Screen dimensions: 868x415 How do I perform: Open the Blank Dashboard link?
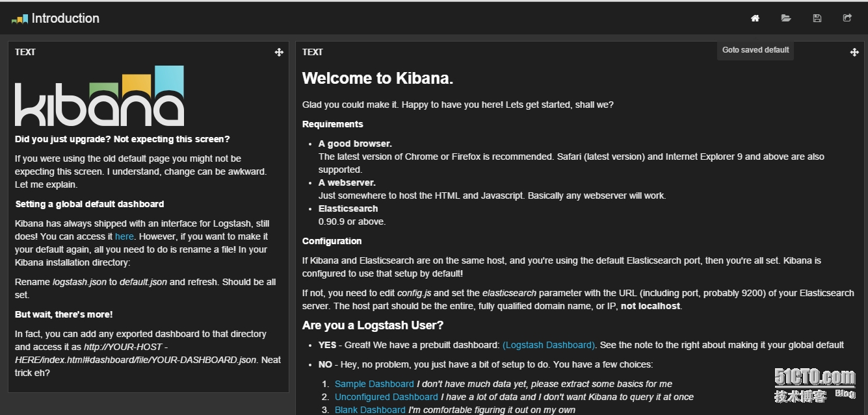370,410
